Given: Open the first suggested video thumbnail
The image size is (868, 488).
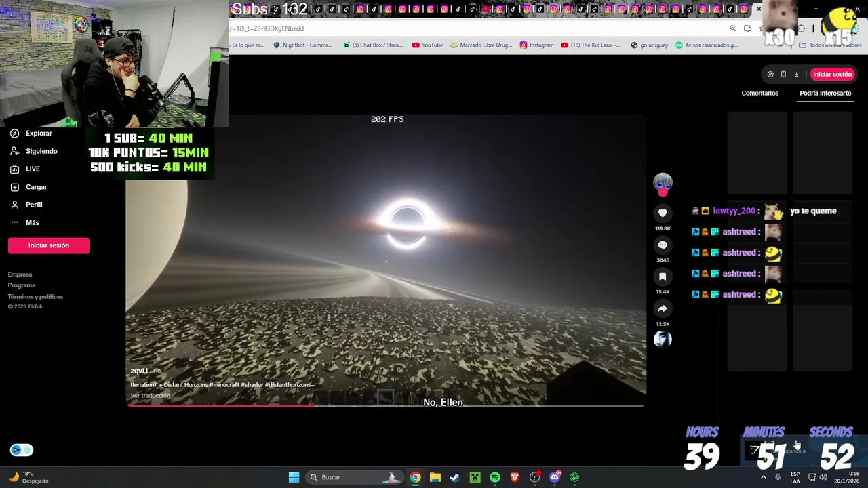Looking at the screenshot, I should click(x=757, y=152).
